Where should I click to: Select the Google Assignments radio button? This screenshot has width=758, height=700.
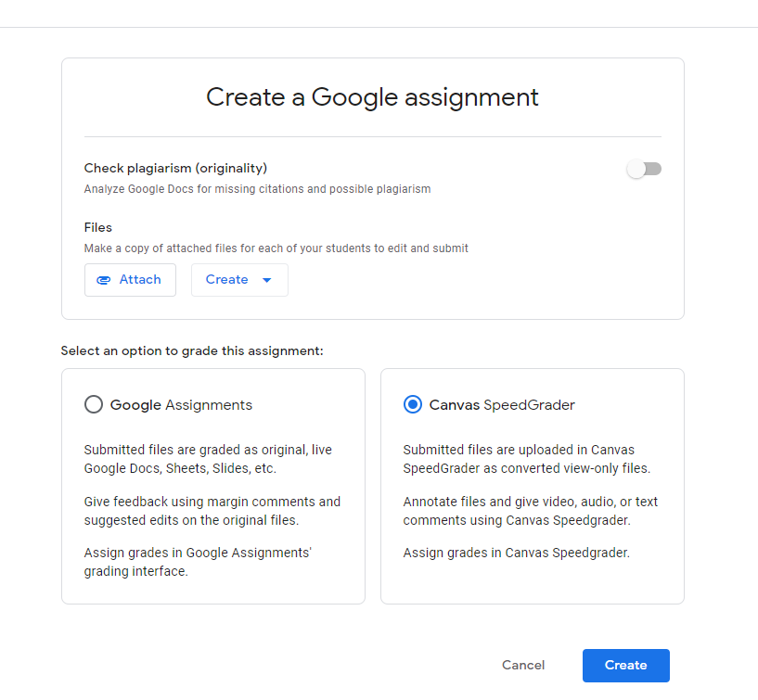[x=94, y=404]
